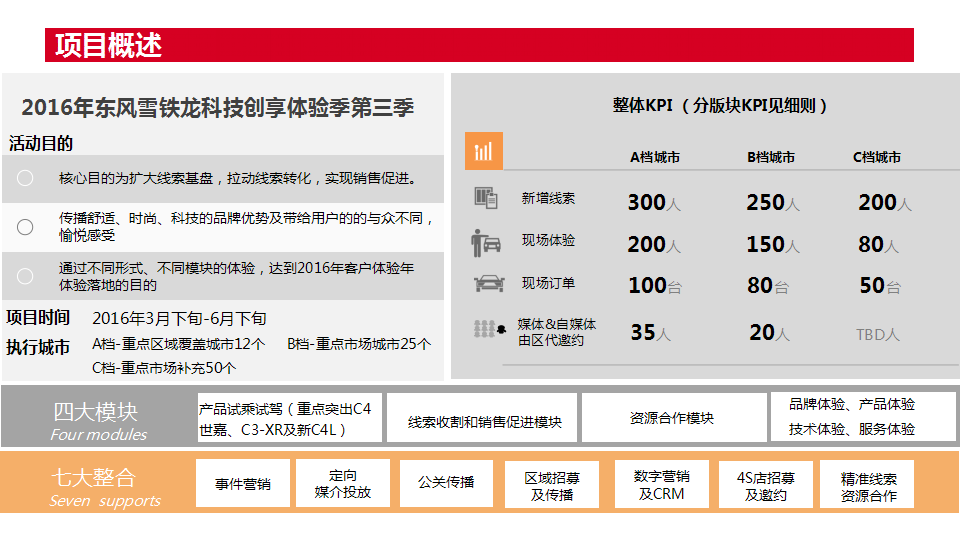Click the 50台 value under C档城市

tap(880, 285)
